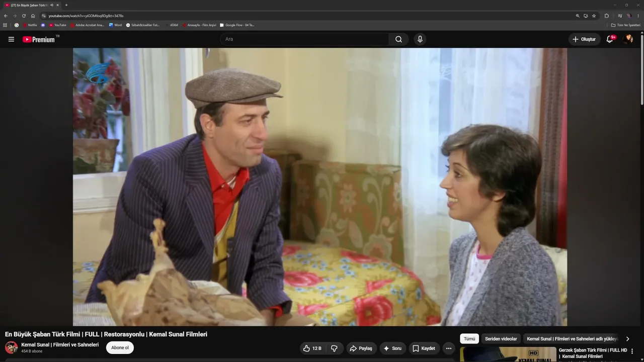Go forward in browser history

[15, 16]
